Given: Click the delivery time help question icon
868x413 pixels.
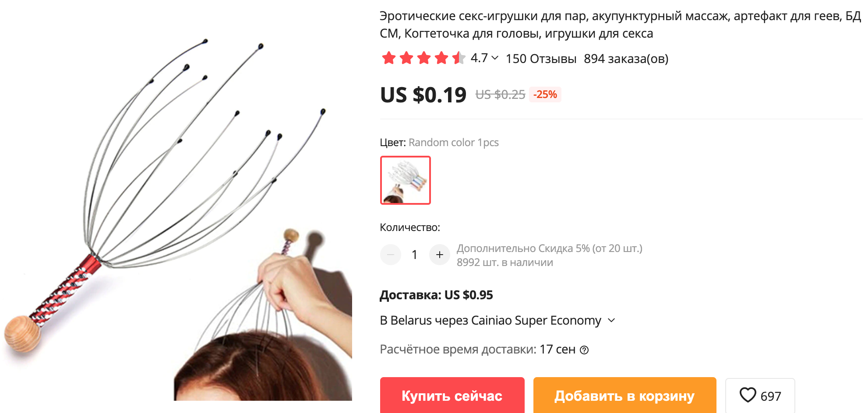Looking at the screenshot, I should pos(584,350).
